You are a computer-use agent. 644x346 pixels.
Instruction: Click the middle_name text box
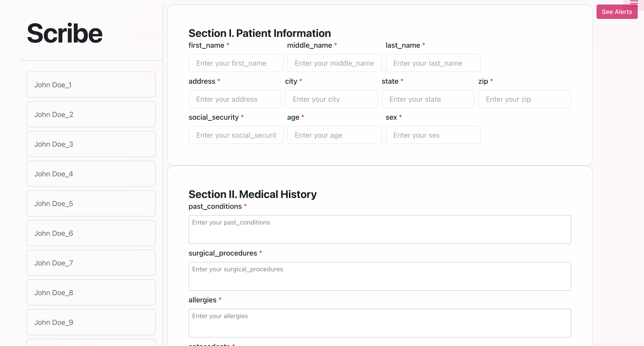(x=334, y=63)
